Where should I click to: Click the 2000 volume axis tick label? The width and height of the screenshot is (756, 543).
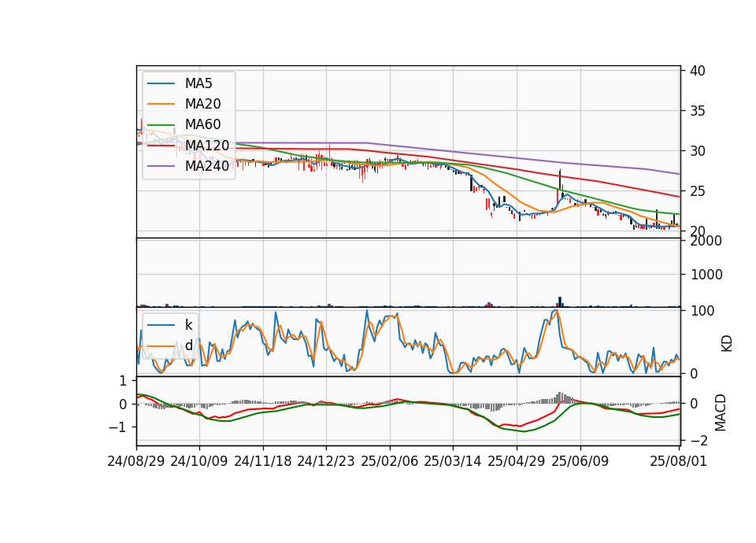(706, 241)
